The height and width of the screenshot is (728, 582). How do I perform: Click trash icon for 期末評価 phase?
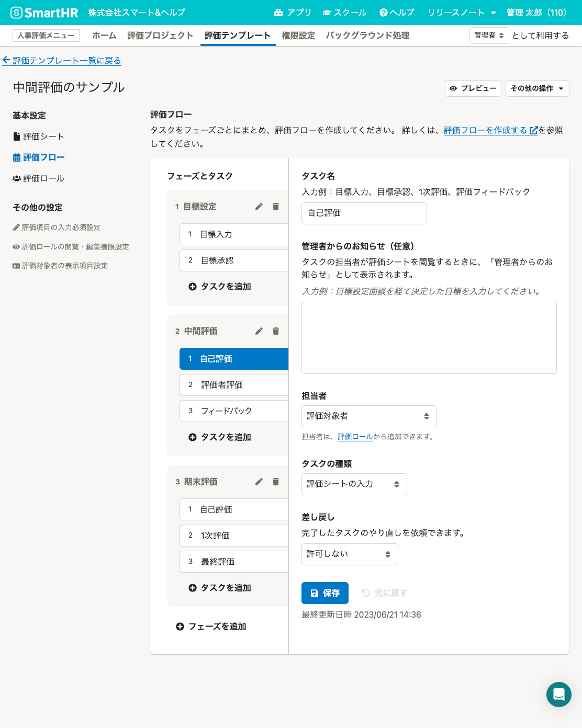click(276, 482)
